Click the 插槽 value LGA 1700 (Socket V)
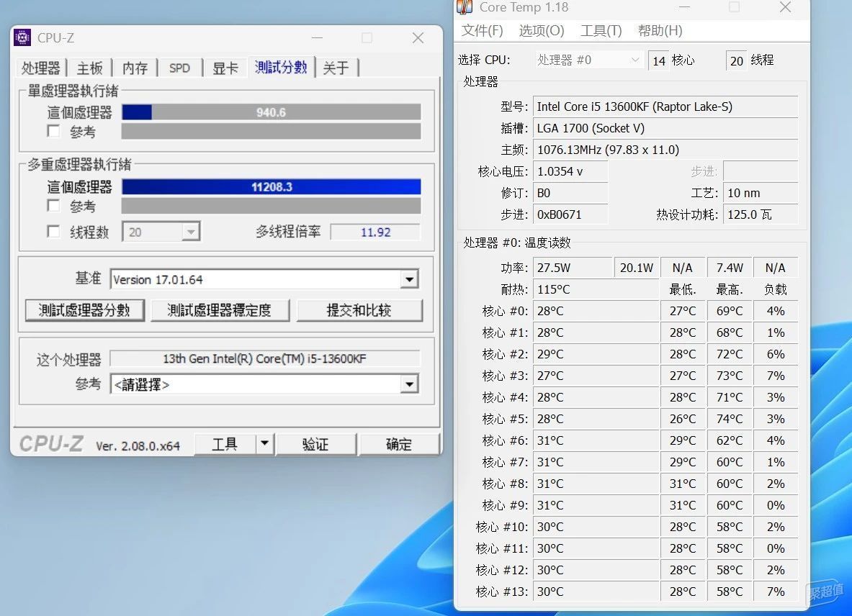Viewport: 852px width, 616px height. coord(665,128)
